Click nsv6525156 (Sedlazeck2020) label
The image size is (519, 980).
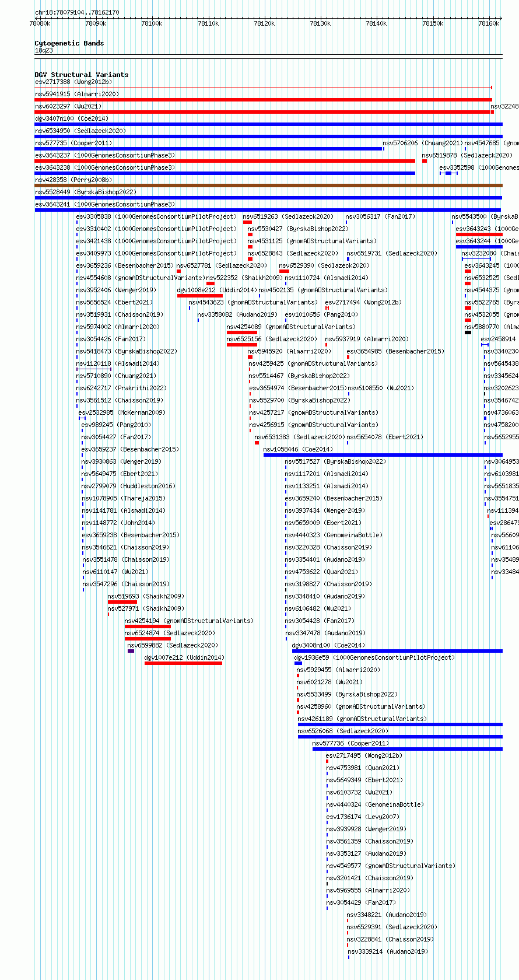pos(272,339)
